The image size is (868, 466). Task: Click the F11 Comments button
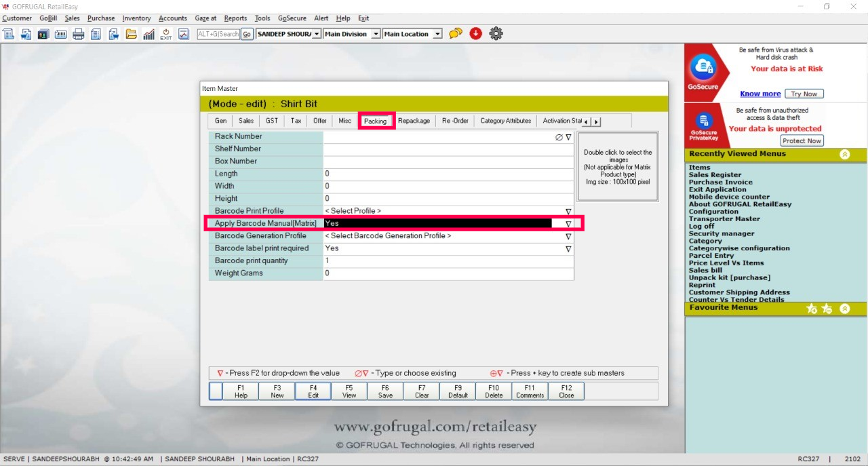[x=530, y=391]
